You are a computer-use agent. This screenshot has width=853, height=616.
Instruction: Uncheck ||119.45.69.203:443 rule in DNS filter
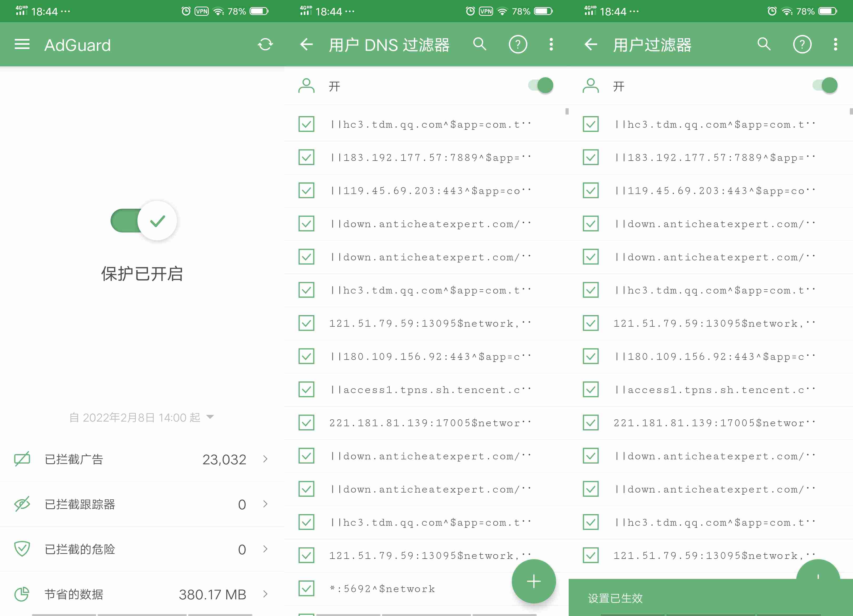point(306,190)
